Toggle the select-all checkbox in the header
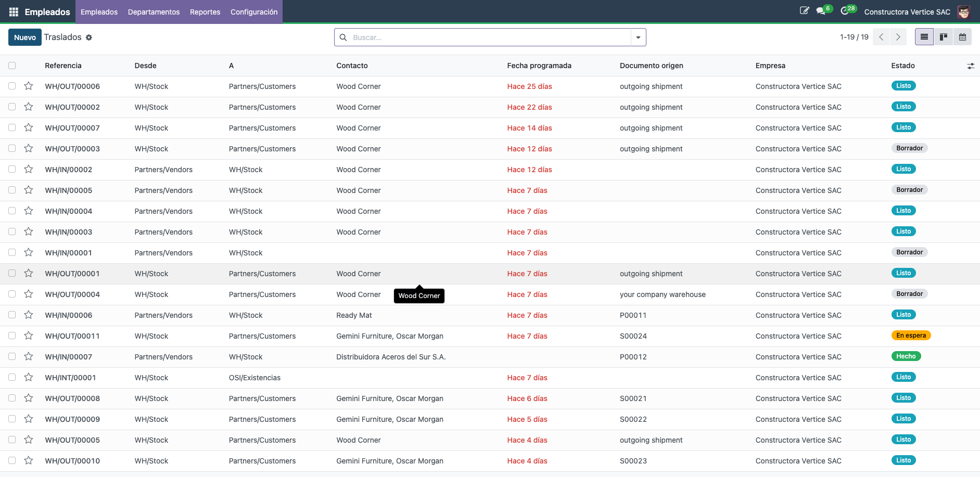The width and height of the screenshot is (980, 477). 12,66
